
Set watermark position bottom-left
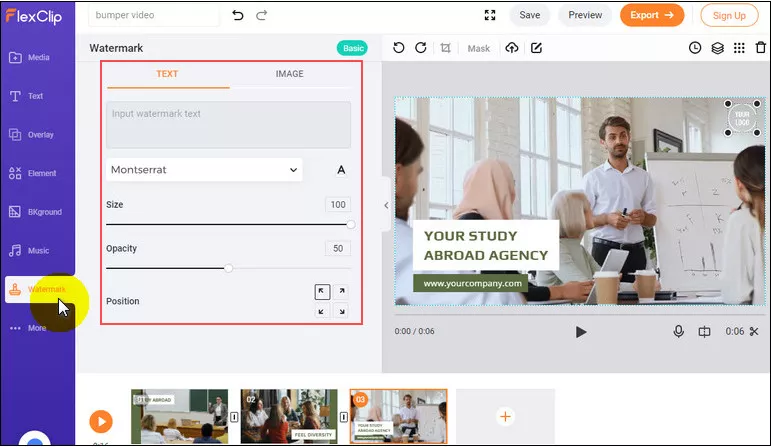[x=322, y=311]
